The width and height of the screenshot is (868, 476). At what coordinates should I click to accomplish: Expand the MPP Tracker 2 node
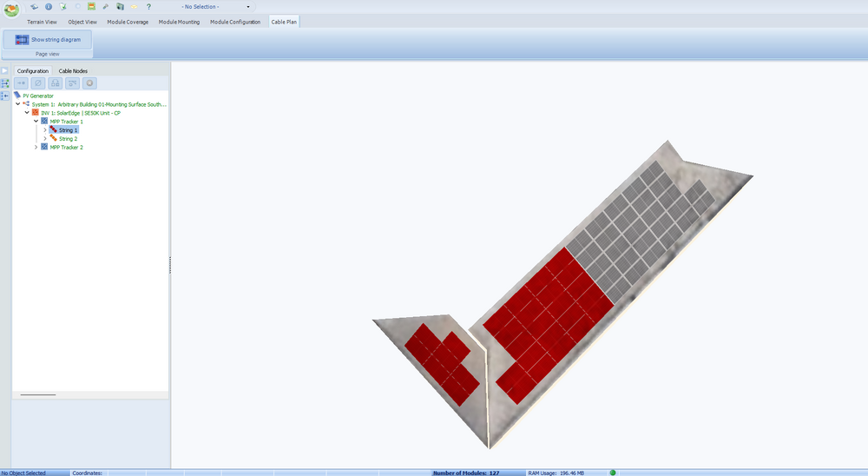pos(36,148)
